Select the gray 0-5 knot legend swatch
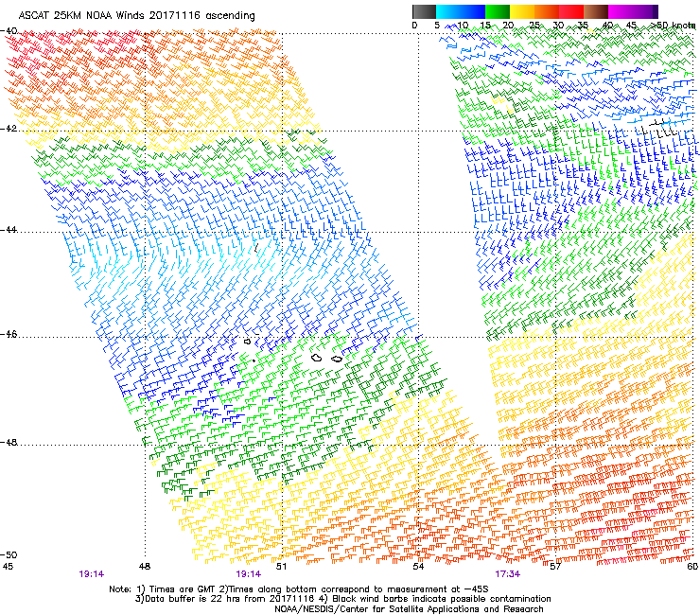700x615 pixels. [424, 11]
